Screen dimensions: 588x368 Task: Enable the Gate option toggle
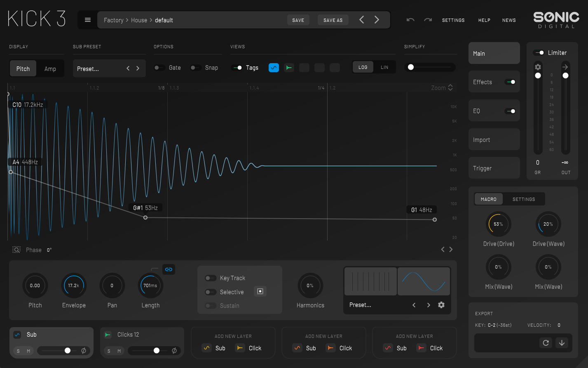click(159, 68)
